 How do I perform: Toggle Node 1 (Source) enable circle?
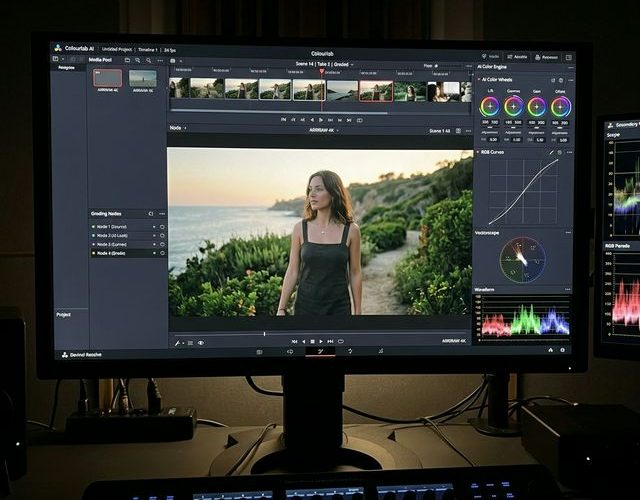click(163, 227)
